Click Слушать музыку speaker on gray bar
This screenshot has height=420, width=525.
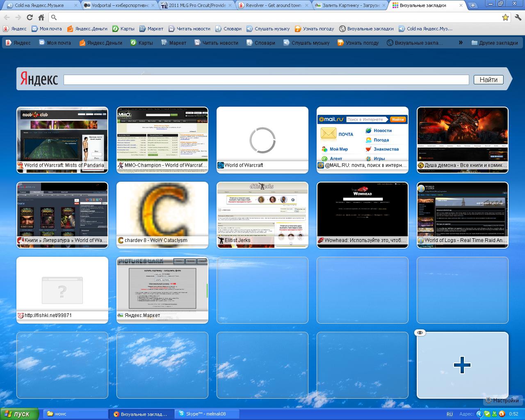pos(249,29)
